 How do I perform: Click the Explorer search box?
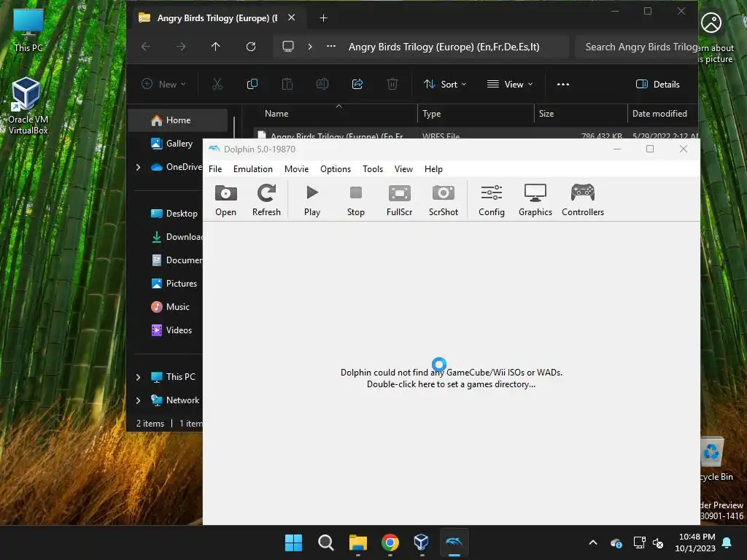point(637,47)
